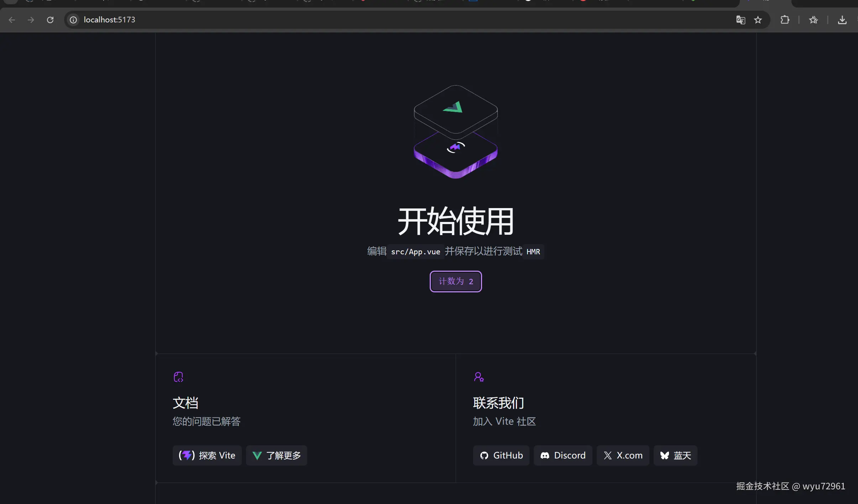Click the 加入 Vite 社区 subtitle

click(504, 421)
